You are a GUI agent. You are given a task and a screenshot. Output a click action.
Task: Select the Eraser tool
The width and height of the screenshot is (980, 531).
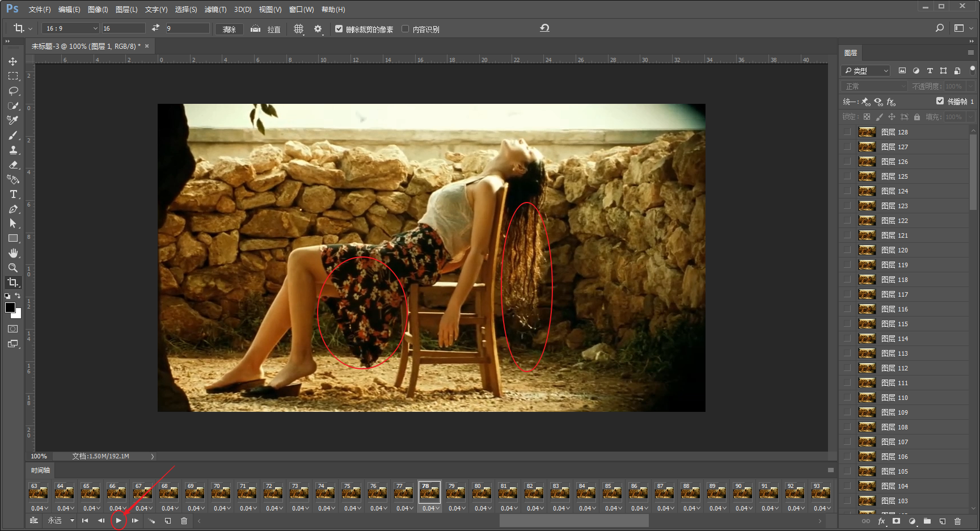click(13, 165)
